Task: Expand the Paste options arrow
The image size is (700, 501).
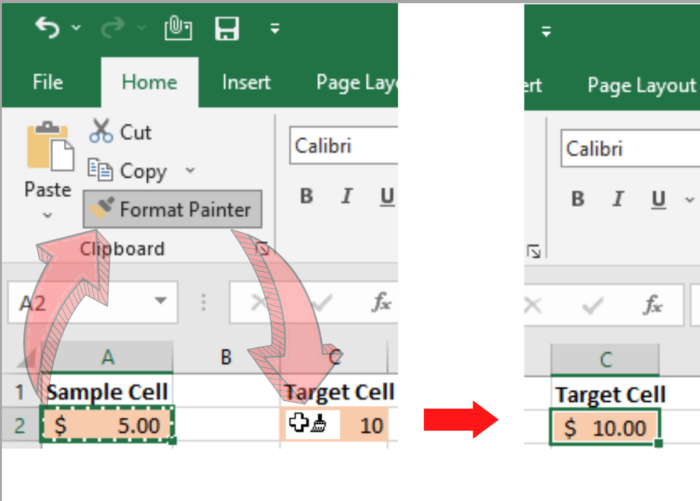Action: [48, 215]
